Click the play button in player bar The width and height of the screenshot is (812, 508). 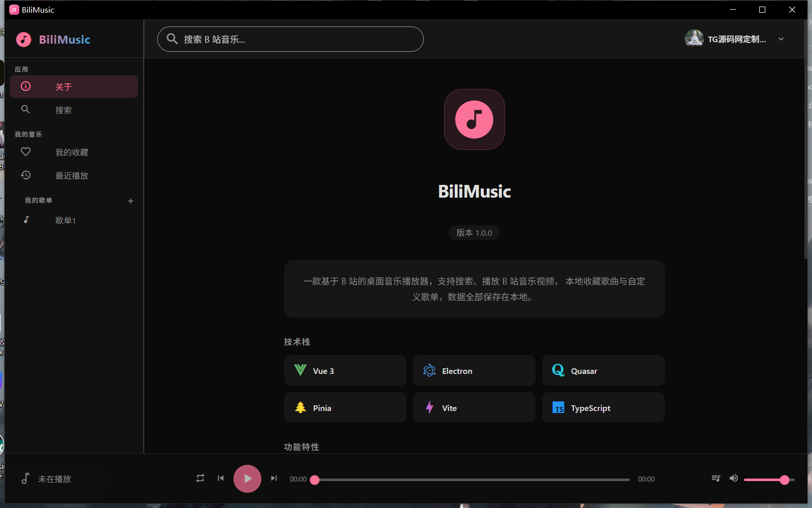pyautogui.click(x=247, y=479)
